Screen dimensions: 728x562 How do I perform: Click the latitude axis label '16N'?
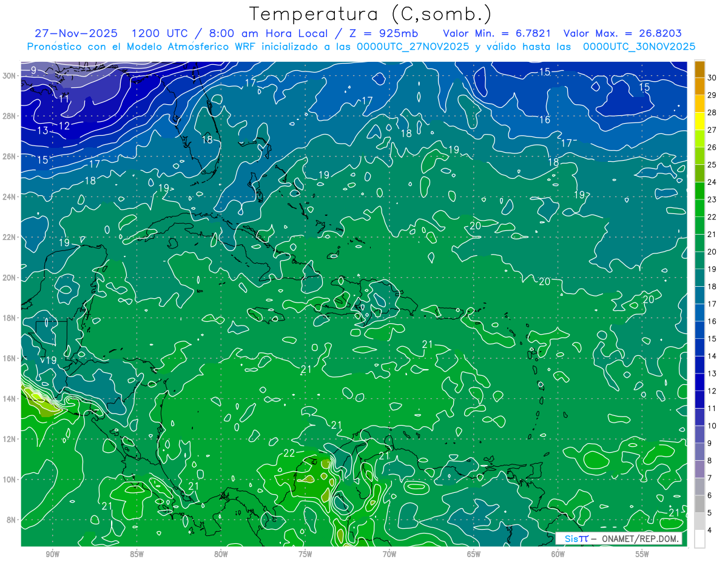pos(9,358)
